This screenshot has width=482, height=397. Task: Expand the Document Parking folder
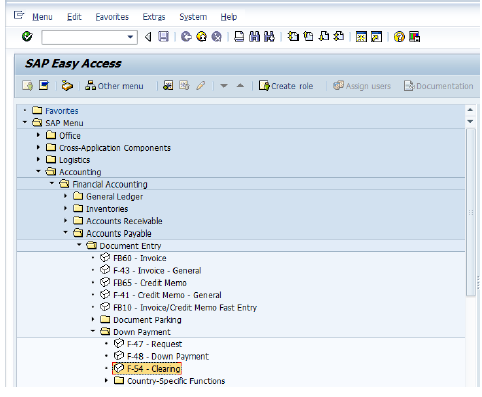click(x=93, y=319)
